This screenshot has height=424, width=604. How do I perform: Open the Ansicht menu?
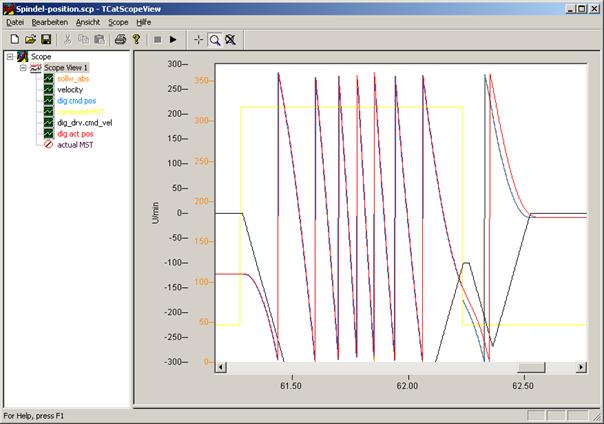pos(88,21)
